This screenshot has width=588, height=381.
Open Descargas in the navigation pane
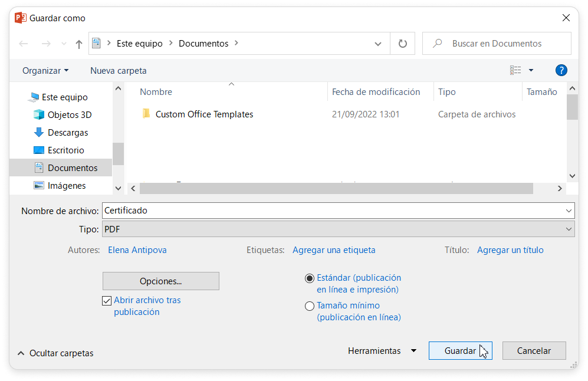[x=67, y=133]
